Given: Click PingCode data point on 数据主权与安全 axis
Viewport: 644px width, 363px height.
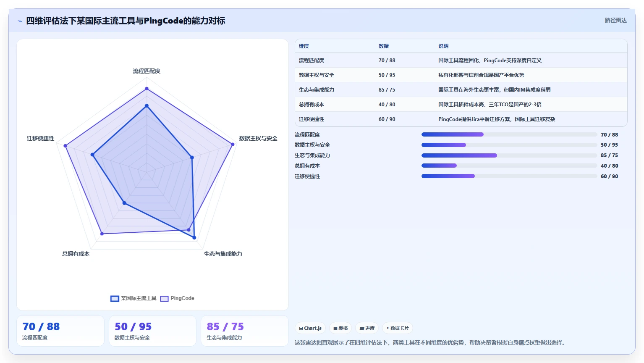Looking at the screenshot, I should [x=233, y=144].
